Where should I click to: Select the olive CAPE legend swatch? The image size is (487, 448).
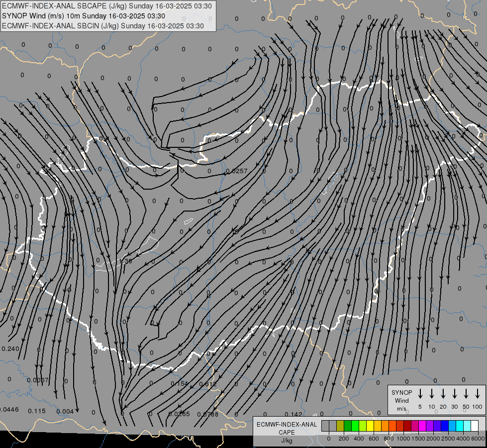(x=340, y=426)
